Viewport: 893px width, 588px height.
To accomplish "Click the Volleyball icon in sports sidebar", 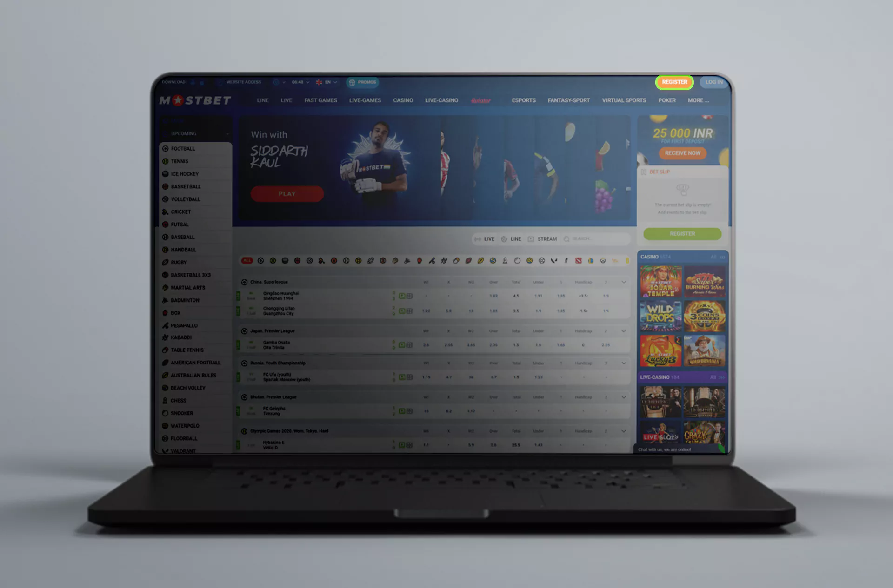I will (x=165, y=199).
